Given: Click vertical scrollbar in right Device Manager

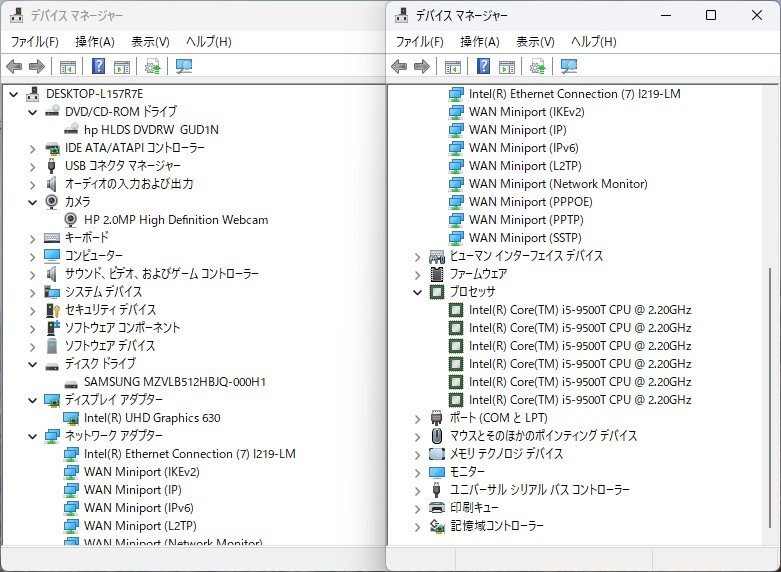Looking at the screenshot, I should [770, 399].
